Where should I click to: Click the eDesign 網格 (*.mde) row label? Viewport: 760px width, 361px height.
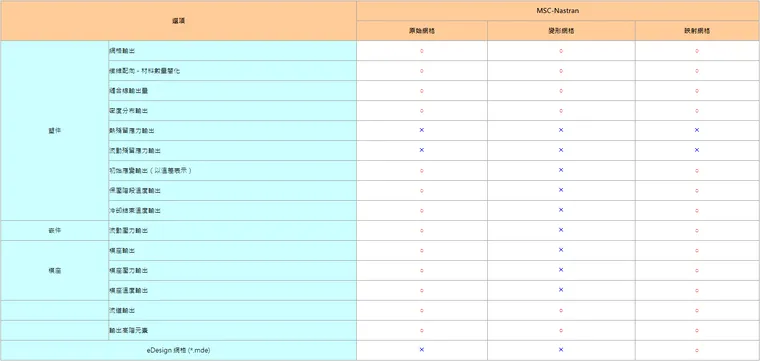tap(178, 350)
